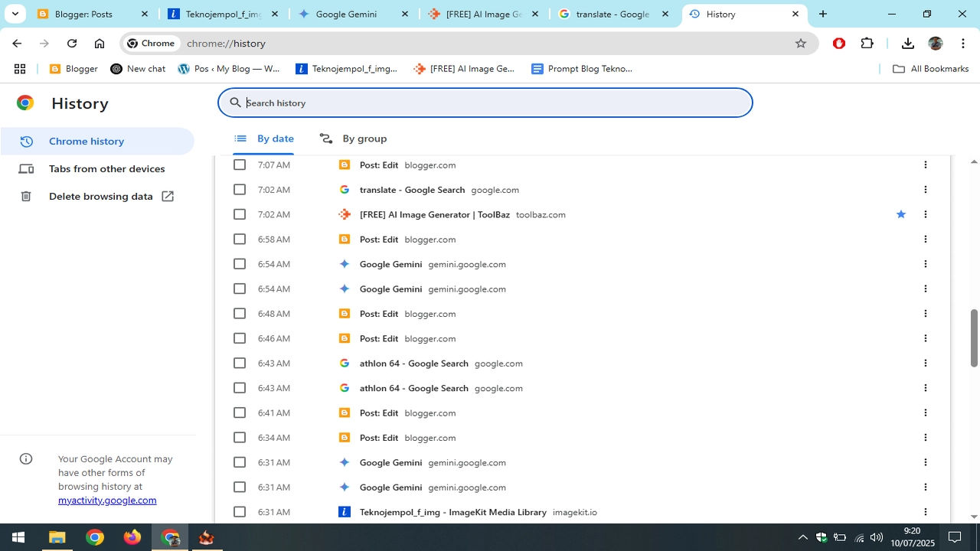Open the home page icon

tap(100, 44)
